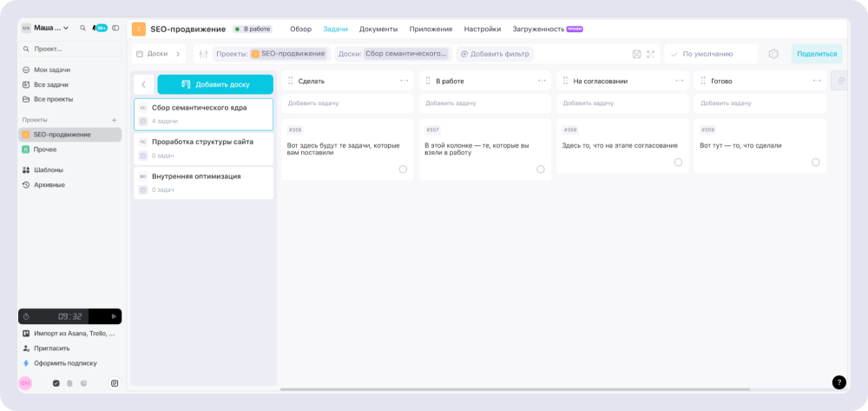The image size is (868, 411).
Task: Toggle the sidebar panel layout icon
Action: (115, 28)
